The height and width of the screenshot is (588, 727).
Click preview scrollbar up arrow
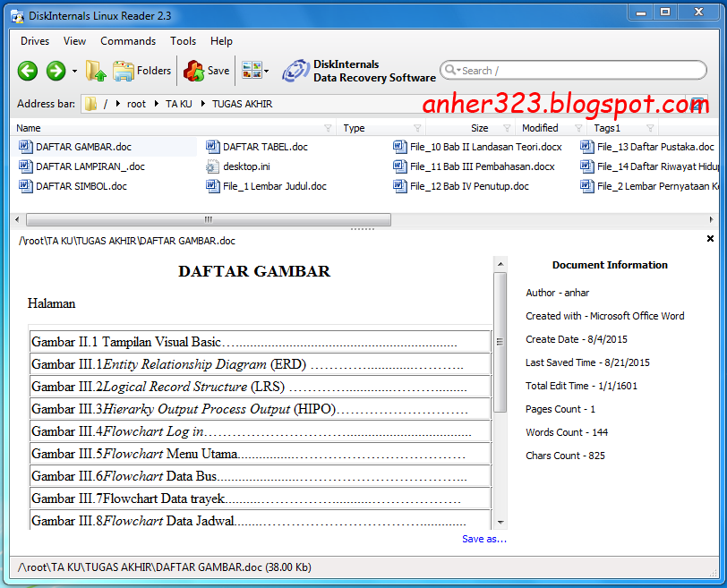500,264
